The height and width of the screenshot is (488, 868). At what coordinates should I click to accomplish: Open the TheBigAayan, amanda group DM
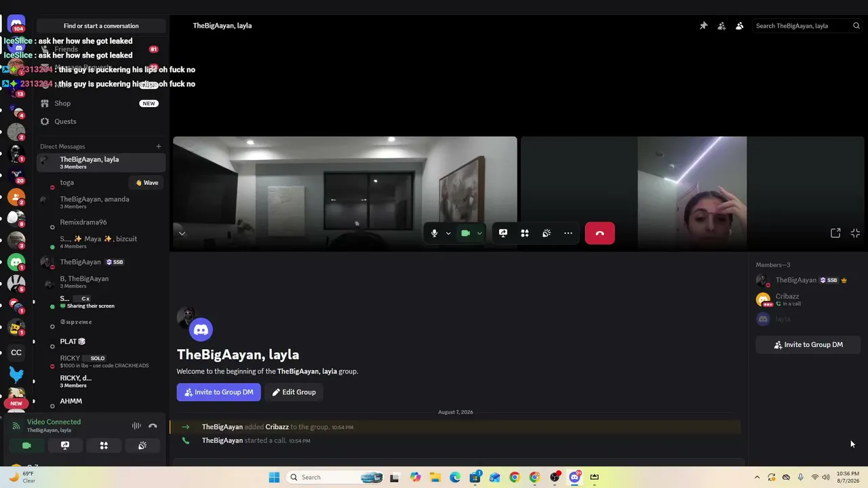click(101, 202)
